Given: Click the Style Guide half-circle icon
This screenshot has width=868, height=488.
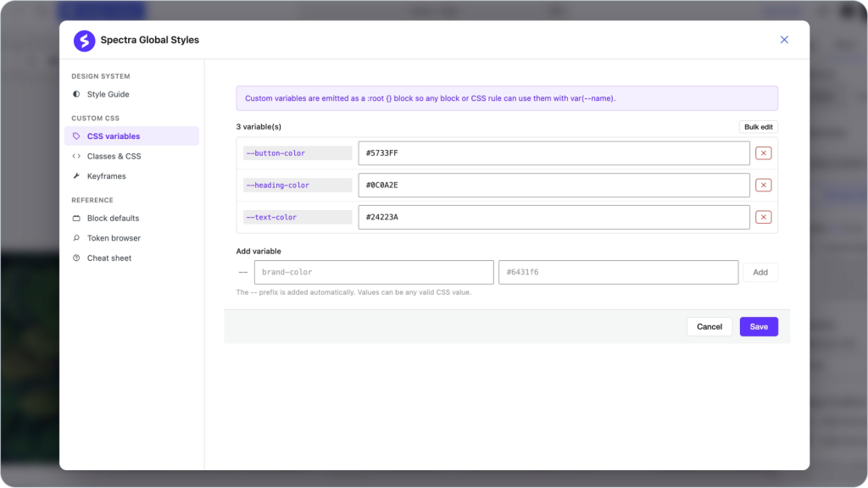Looking at the screenshot, I should pos(76,94).
